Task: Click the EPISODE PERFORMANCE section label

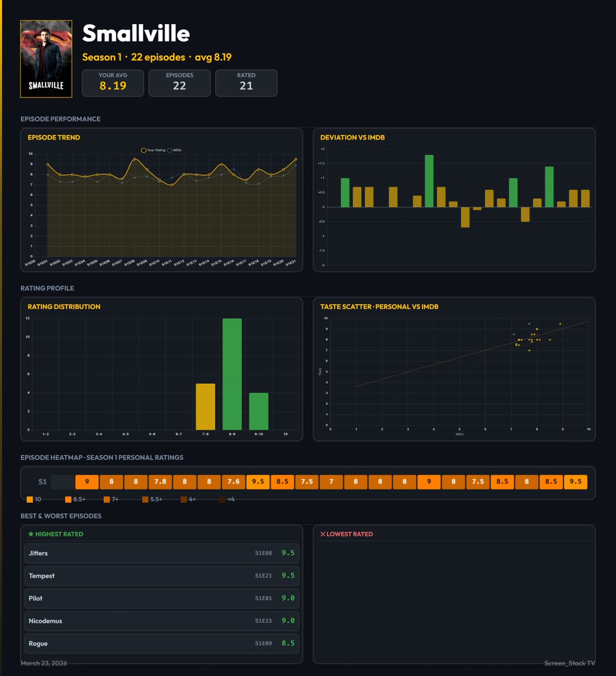Action: click(x=60, y=119)
